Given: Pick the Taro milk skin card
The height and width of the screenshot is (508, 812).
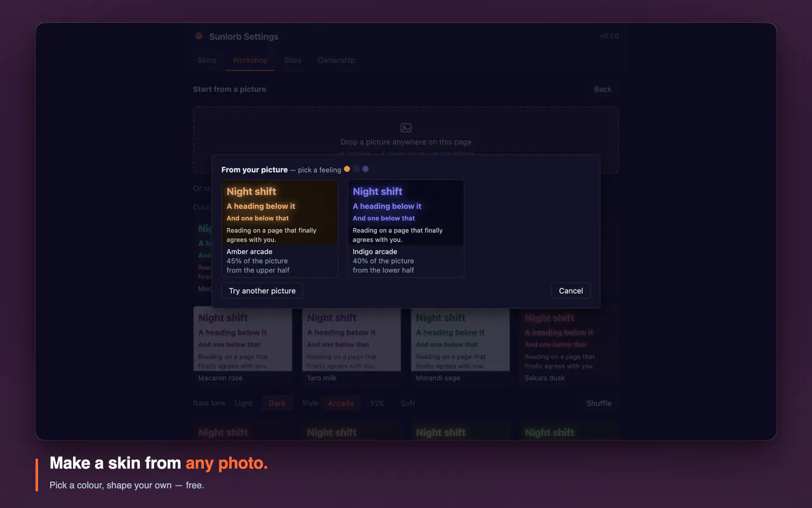Looking at the screenshot, I should (x=351, y=346).
